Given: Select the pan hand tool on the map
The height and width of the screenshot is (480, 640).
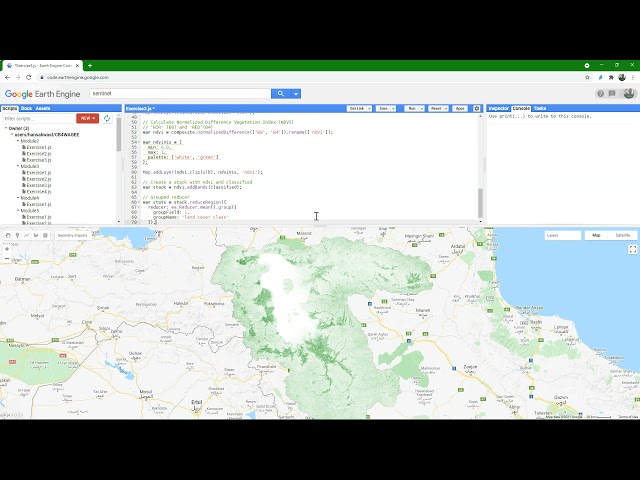Looking at the screenshot, I should (8, 236).
